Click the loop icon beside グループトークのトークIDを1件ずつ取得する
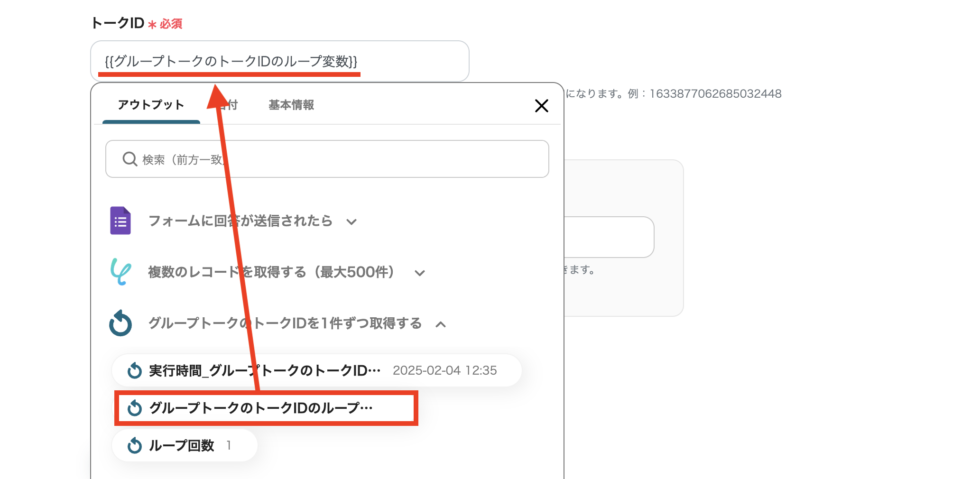 point(120,324)
